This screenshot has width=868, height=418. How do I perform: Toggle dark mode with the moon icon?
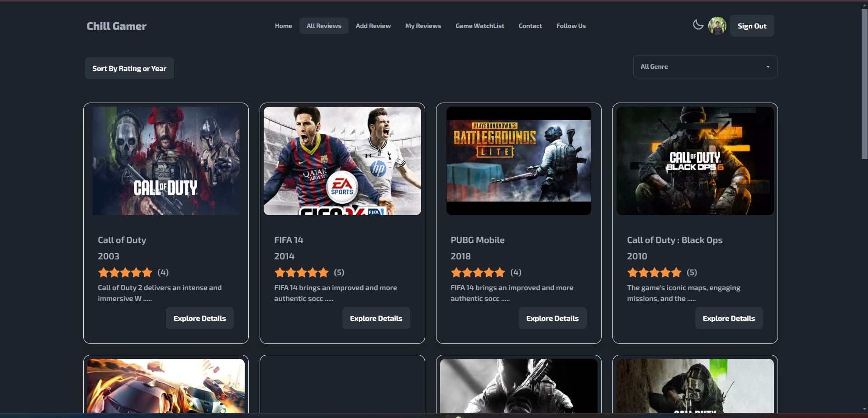pyautogui.click(x=698, y=25)
